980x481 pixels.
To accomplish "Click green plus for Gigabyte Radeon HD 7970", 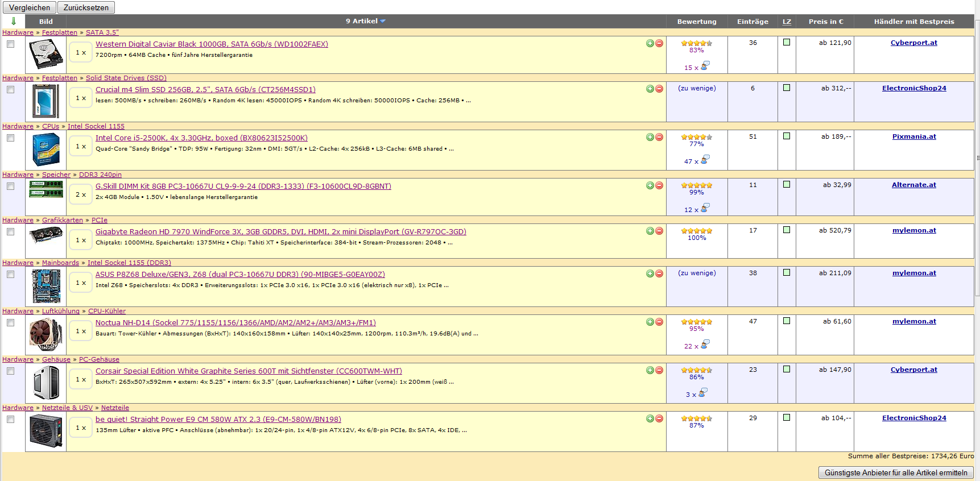I will 650,231.
